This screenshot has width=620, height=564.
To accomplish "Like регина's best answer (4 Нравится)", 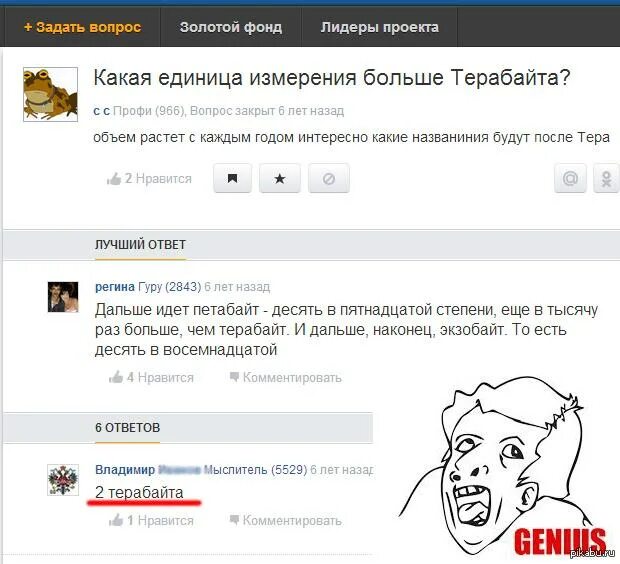I will coord(151,377).
